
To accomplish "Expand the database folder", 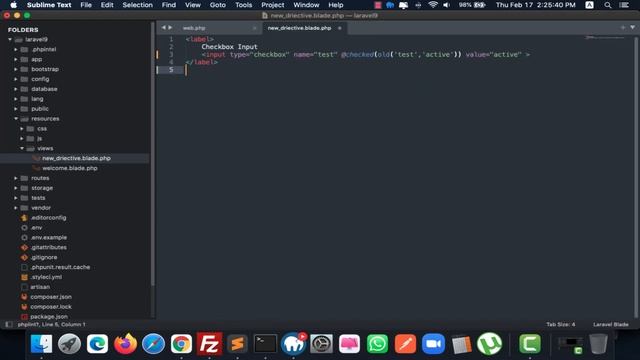I will pyautogui.click(x=16, y=89).
